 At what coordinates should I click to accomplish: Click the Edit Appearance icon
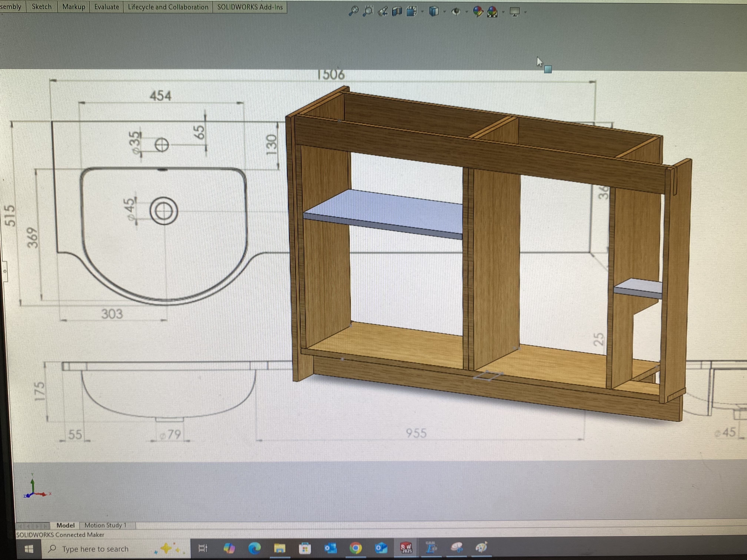[x=477, y=12]
